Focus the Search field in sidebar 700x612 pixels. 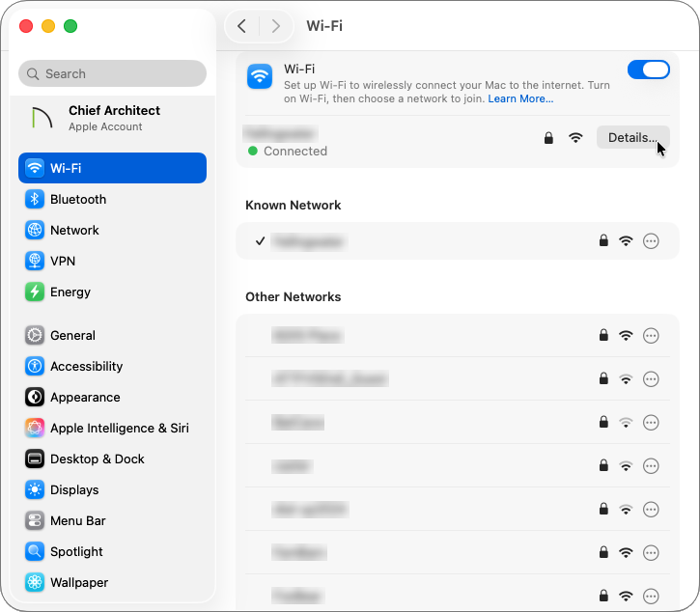tap(113, 73)
